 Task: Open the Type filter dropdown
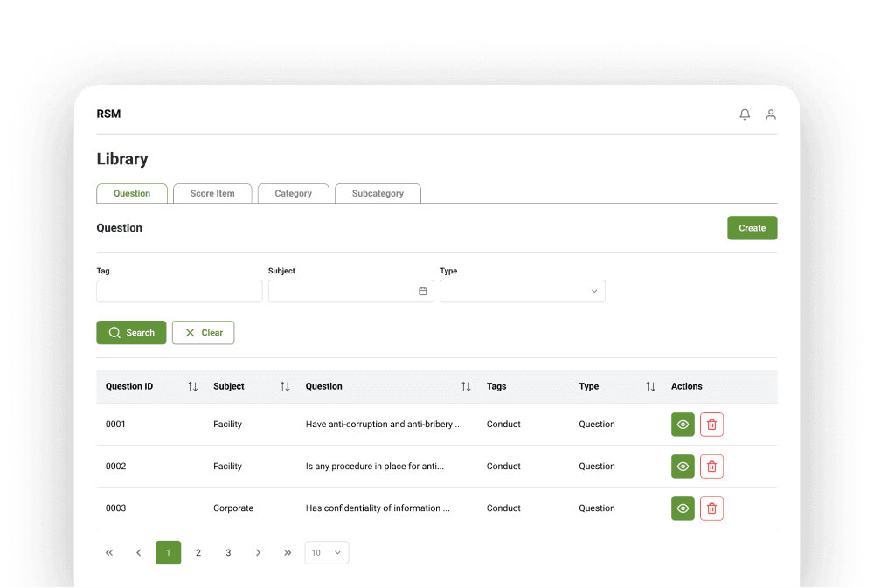pos(523,291)
